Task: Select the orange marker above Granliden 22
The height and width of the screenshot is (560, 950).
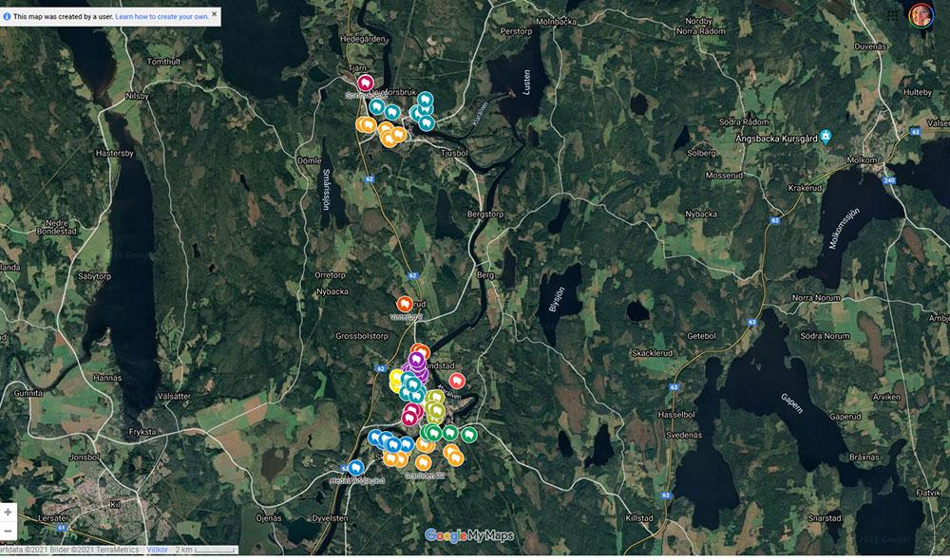Action: (423, 462)
